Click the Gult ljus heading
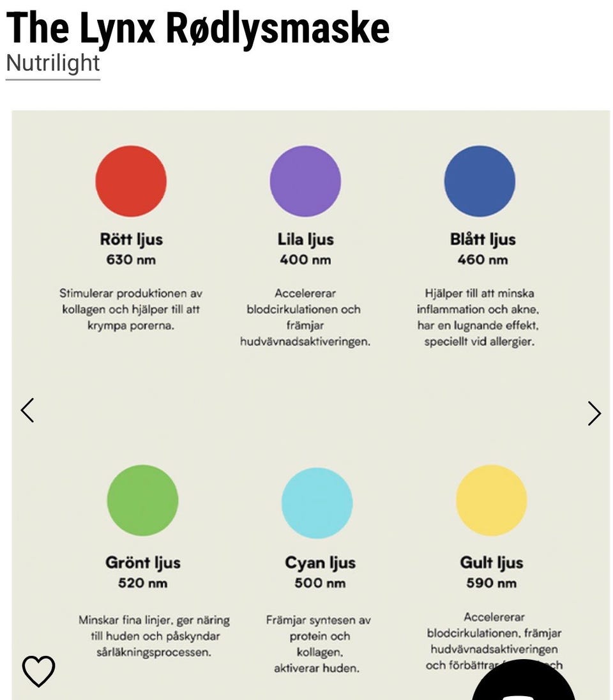The height and width of the screenshot is (700, 613). click(x=491, y=563)
